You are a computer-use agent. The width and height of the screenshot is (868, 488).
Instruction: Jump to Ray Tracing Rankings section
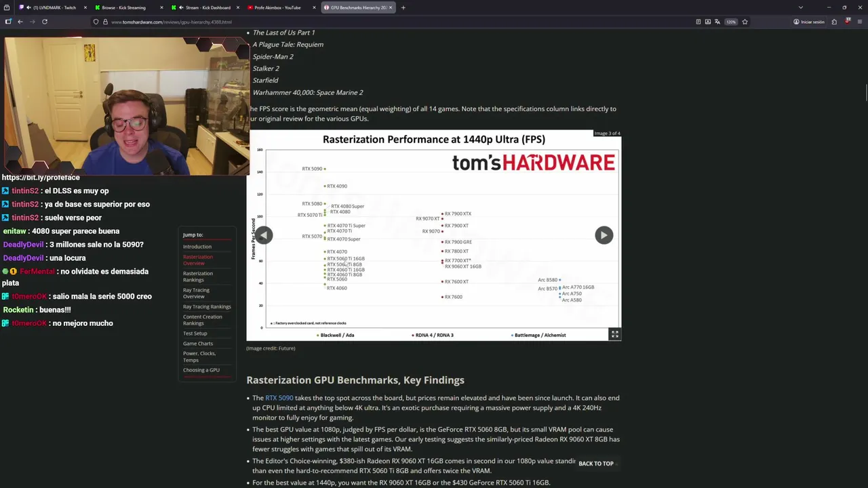pos(207,306)
